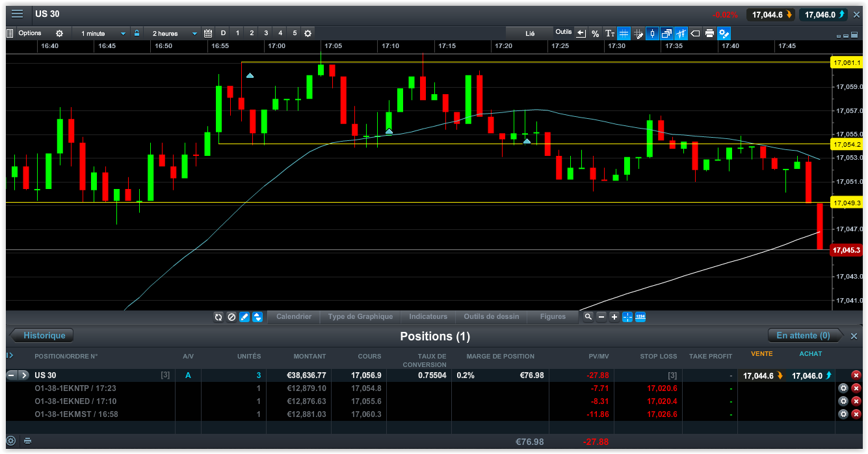Collapse the US 30 position group
868x454 pixels.
[x=12, y=375]
